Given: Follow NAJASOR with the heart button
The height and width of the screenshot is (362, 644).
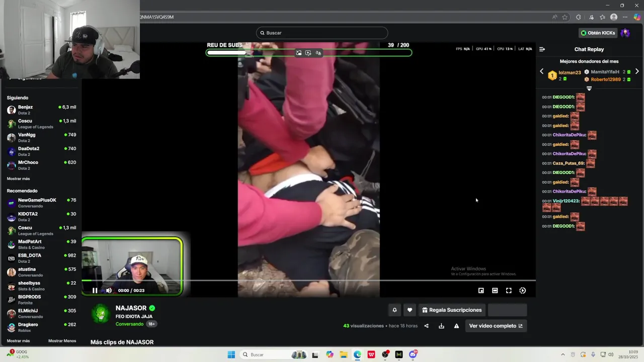Looking at the screenshot, I should tap(410, 310).
